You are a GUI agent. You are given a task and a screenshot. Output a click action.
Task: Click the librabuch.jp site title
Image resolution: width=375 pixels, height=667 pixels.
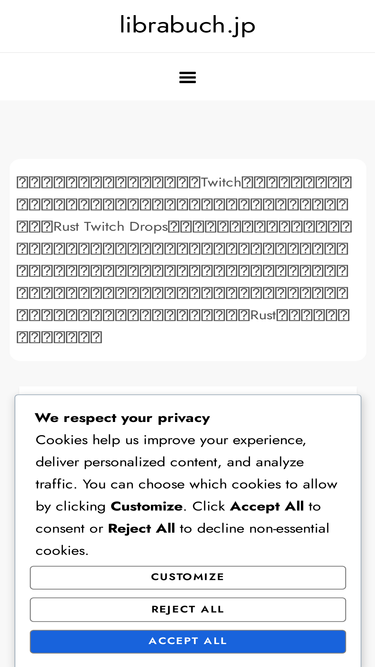[188, 25]
